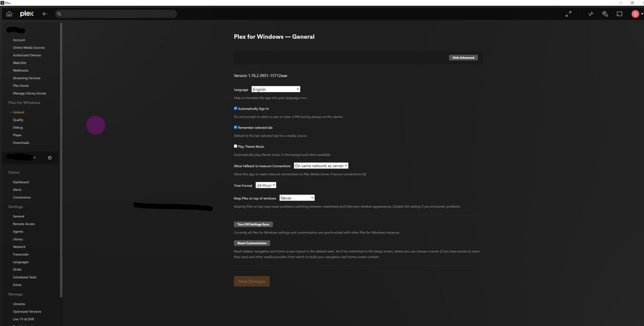
Task: Open Allow Fallback to Insecure Connections dropdown
Action: click(321, 165)
